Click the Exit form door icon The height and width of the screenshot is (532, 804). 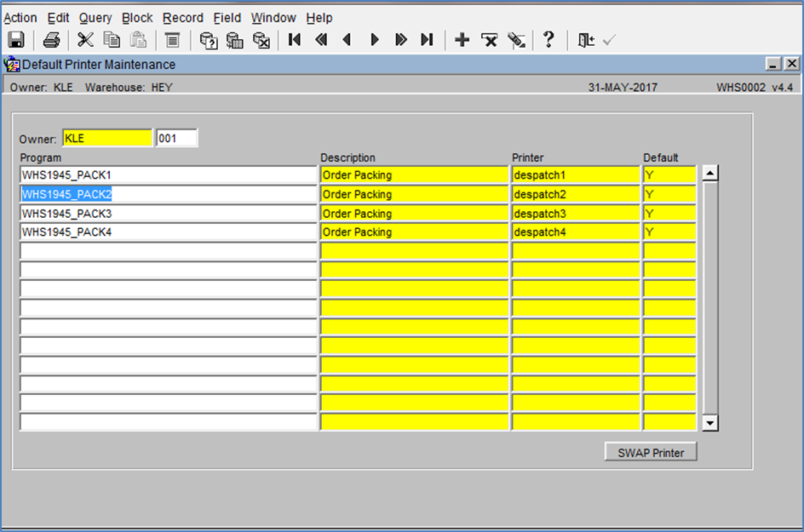pyautogui.click(x=586, y=40)
